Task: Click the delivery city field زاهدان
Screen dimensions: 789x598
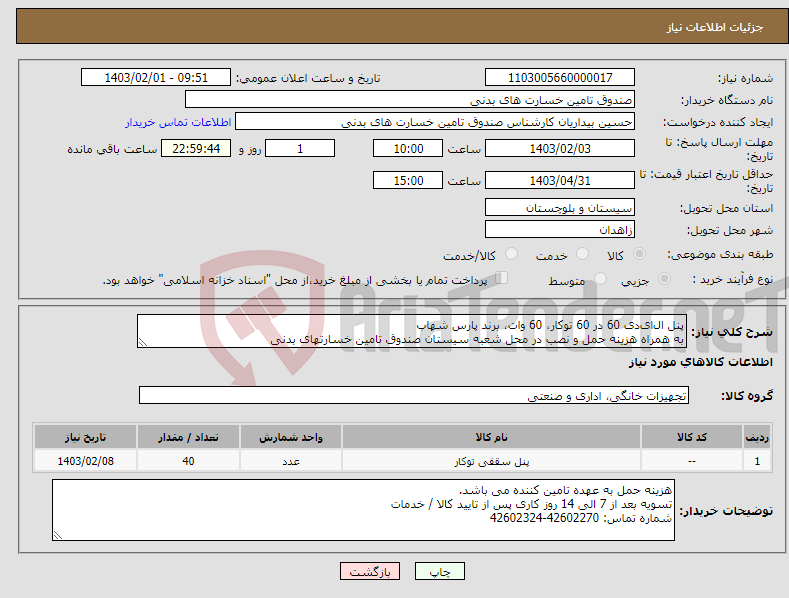Action: [560, 230]
